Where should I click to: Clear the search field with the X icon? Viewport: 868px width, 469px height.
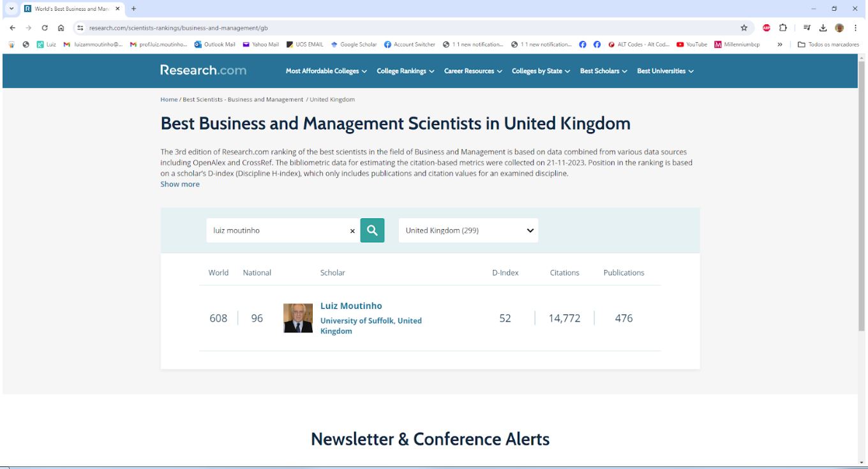coord(352,231)
